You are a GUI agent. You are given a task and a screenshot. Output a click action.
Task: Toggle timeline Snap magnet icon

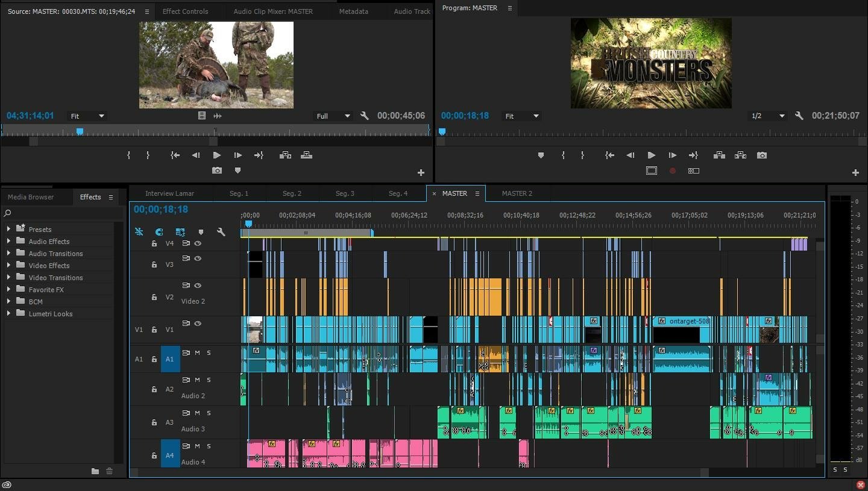pos(159,232)
